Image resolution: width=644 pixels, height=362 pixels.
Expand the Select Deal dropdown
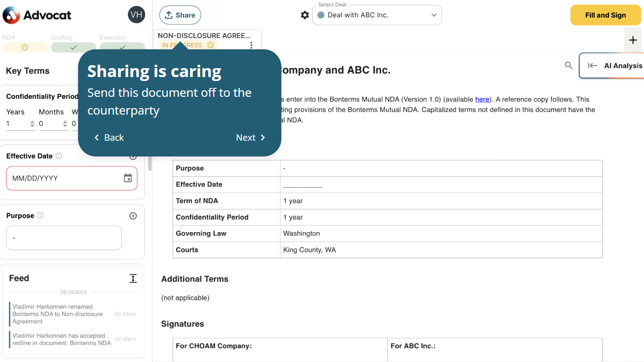click(377, 15)
